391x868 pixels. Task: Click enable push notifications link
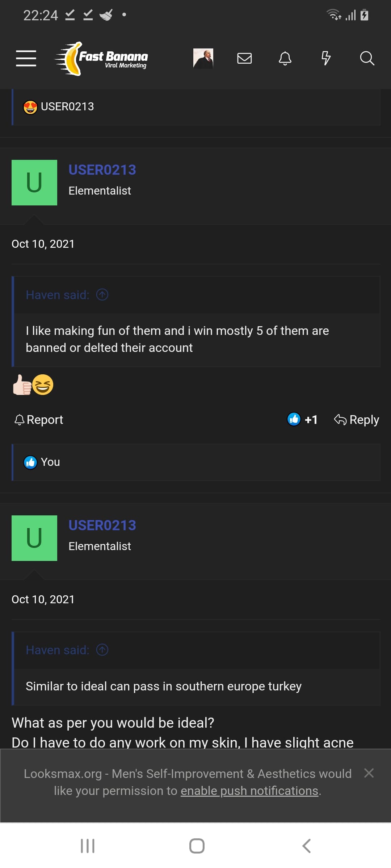[x=249, y=791]
